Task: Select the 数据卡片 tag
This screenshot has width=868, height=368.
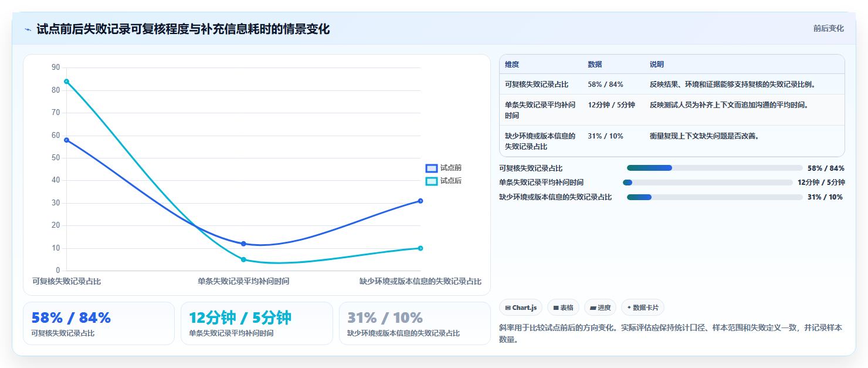Action: click(643, 308)
